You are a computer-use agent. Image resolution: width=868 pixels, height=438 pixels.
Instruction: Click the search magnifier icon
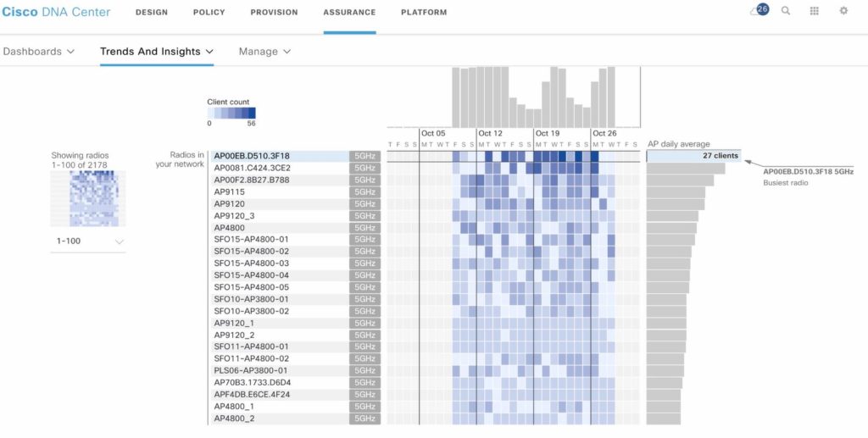click(786, 11)
